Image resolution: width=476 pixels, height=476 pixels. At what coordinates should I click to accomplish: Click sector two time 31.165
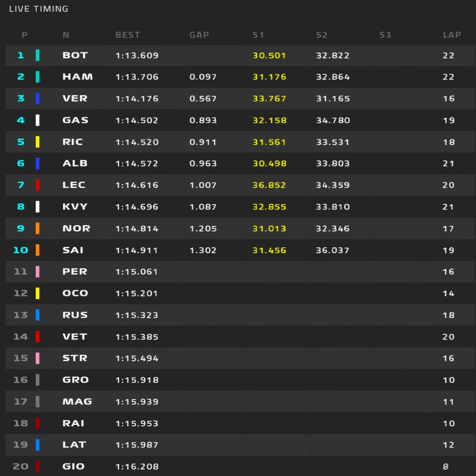[x=333, y=99]
